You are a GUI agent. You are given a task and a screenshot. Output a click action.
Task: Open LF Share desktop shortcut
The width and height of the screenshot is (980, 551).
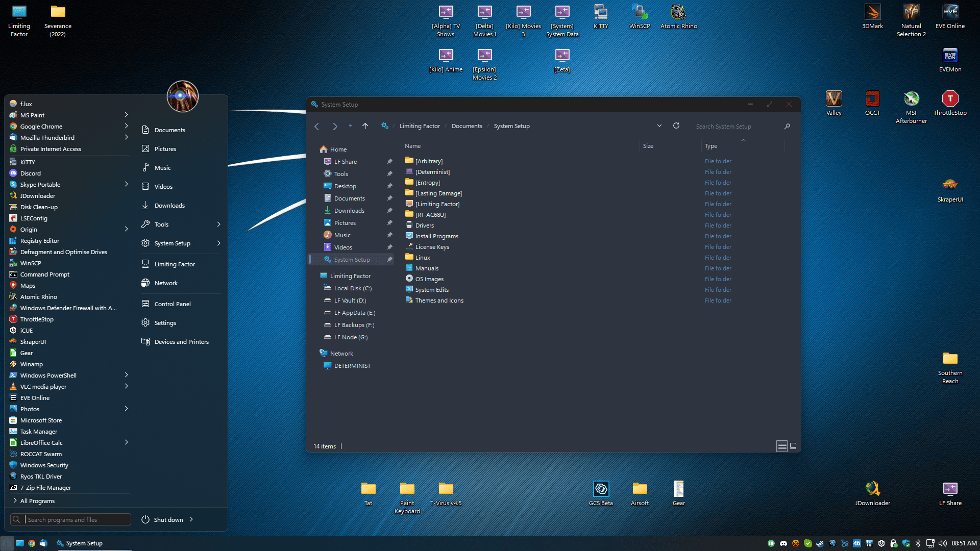click(950, 493)
